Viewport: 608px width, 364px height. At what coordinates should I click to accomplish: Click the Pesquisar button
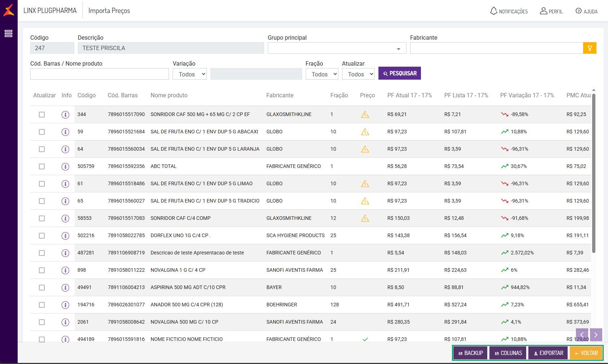[400, 73]
